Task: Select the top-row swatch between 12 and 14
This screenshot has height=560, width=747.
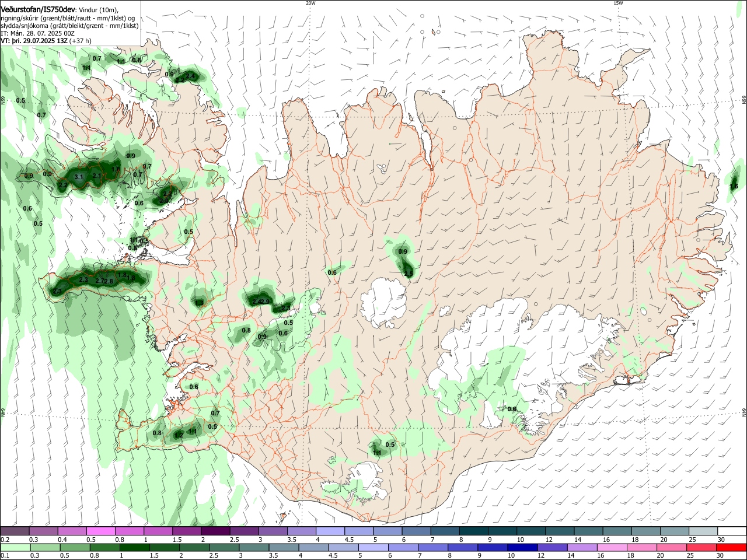Action: [x=560, y=531]
